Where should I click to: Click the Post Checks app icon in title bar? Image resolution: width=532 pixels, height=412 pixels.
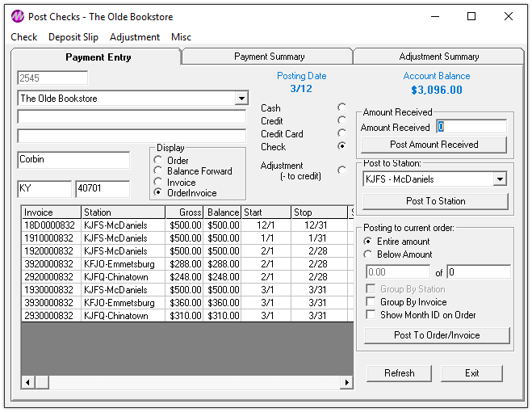[x=17, y=16]
